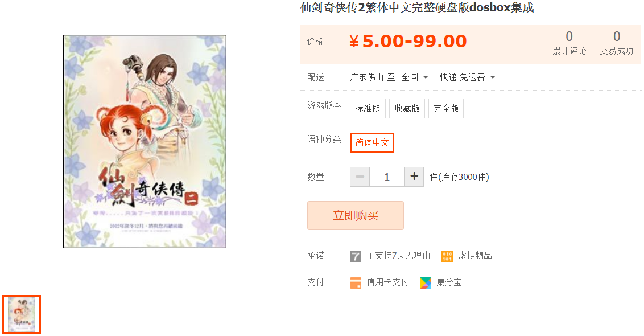Select the 收藏版 game version
Screen dimensions: 644x336
(407, 109)
